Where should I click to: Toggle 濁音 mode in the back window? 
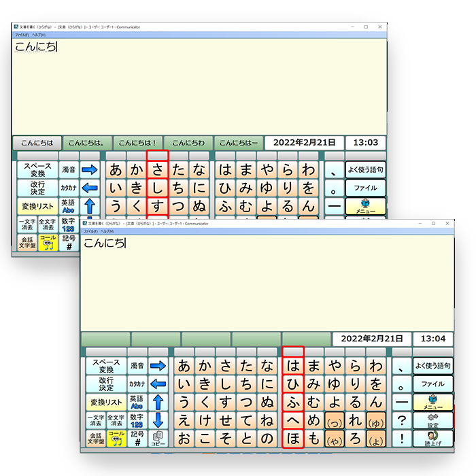click(69, 169)
